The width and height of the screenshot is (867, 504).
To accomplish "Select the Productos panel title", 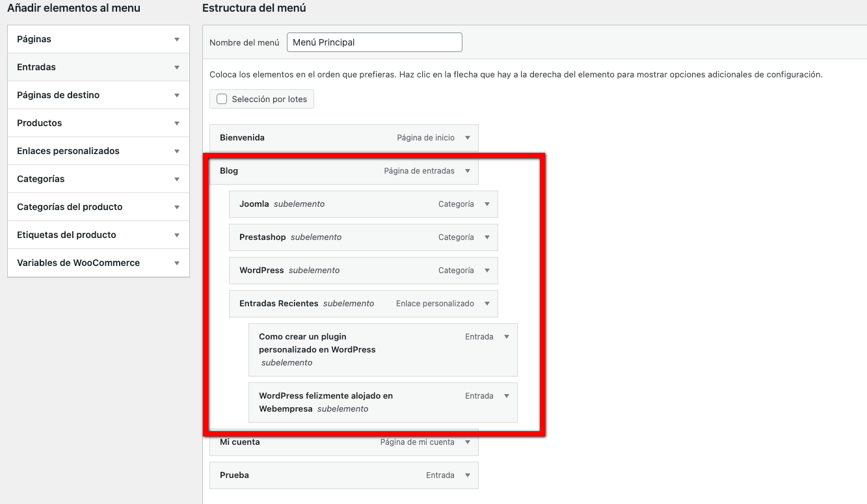I will (x=40, y=123).
